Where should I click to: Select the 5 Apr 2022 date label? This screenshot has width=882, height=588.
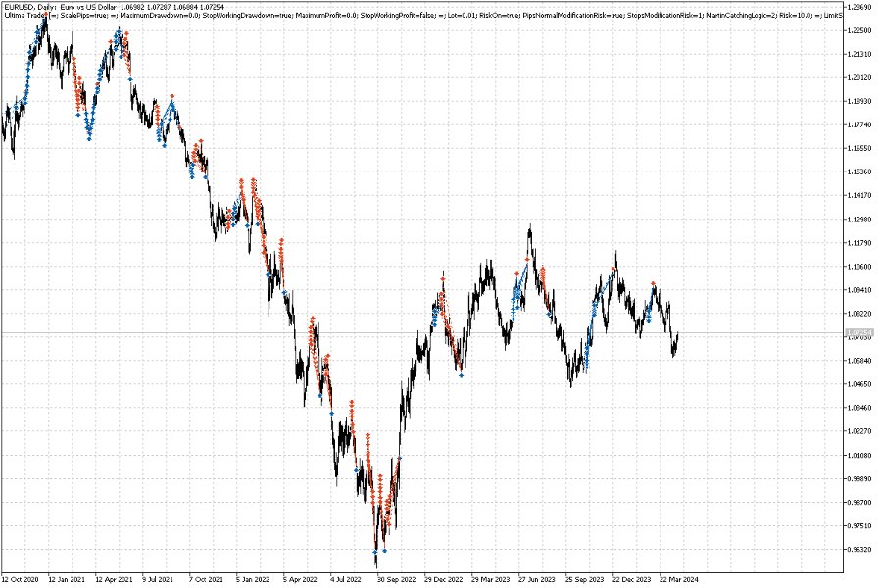(x=300, y=579)
